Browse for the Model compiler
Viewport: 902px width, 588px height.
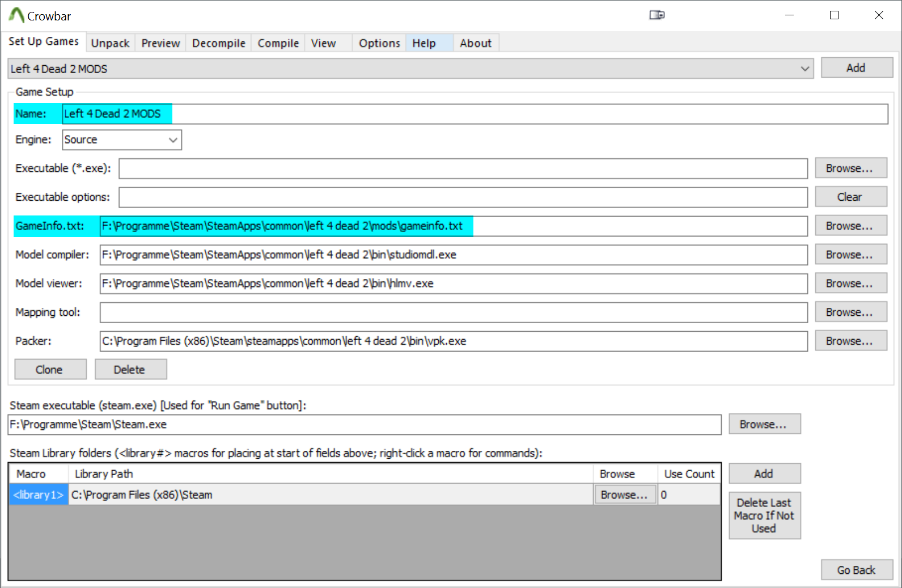tap(851, 255)
